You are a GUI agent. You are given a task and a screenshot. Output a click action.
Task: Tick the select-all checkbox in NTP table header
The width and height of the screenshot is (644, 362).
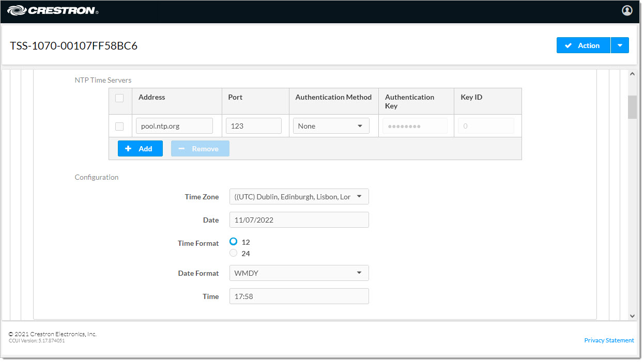[x=119, y=98]
